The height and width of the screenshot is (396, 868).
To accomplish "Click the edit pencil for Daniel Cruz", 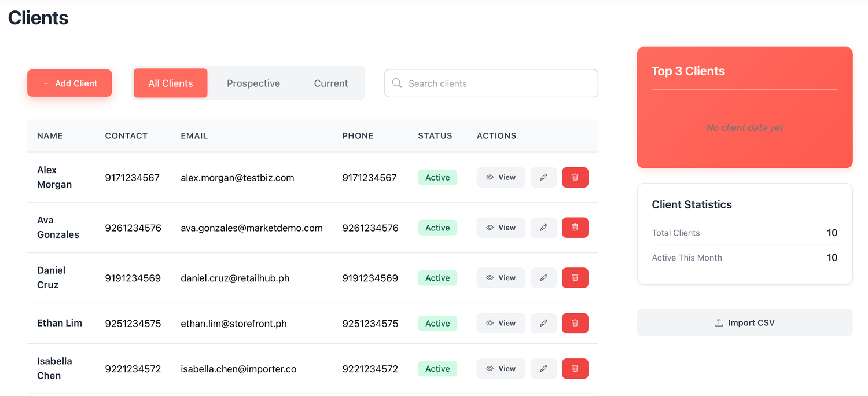I will tap(543, 278).
